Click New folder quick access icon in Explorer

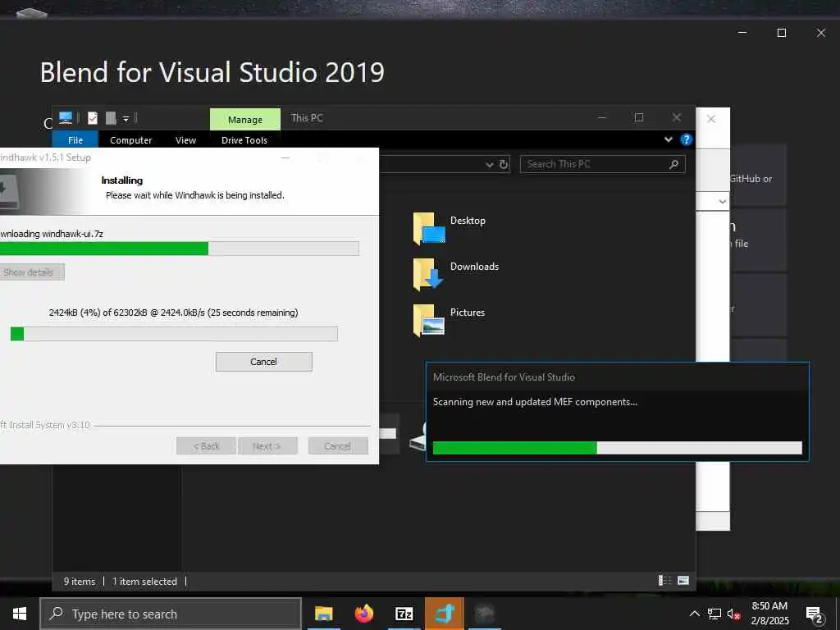coord(111,118)
